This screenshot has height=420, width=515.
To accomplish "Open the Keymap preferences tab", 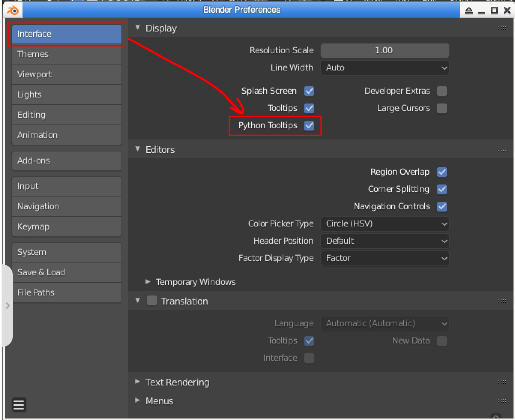I will pyautogui.click(x=67, y=226).
